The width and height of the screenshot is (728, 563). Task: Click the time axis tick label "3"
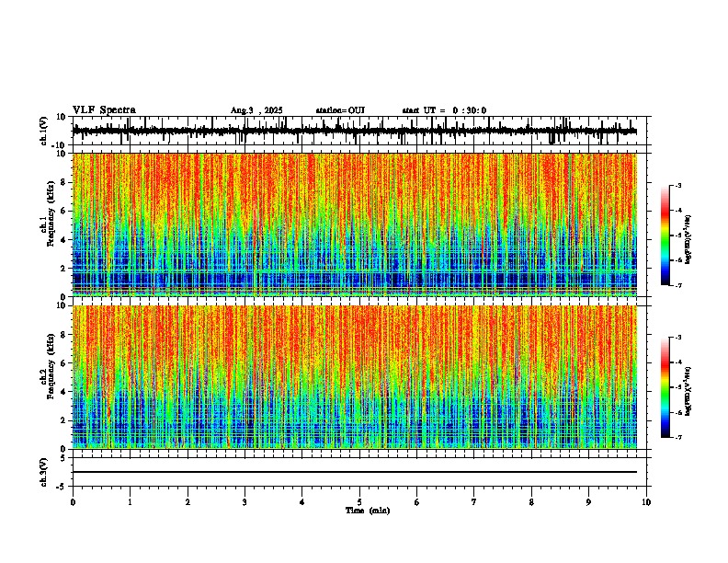pos(245,502)
